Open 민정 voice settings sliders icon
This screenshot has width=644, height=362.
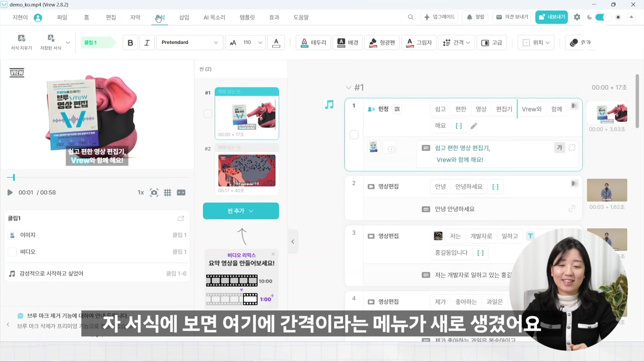[x=397, y=109]
